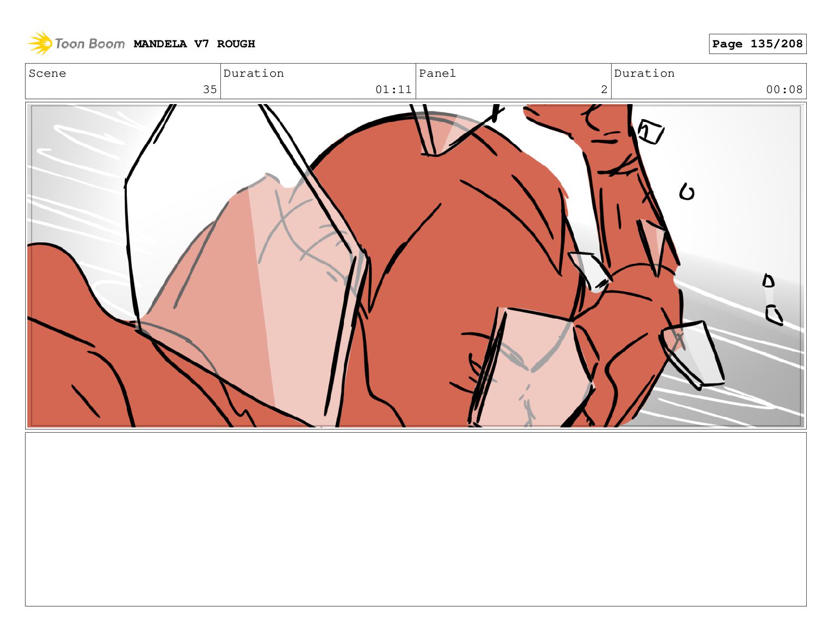Viewport: 832px width, 644px height.
Task: Click the scene duration value '01:11'
Action: 393,89
